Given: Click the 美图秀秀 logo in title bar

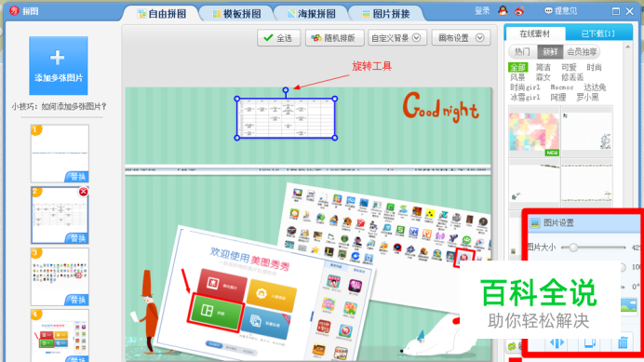Looking at the screenshot, I should pos(14,10).
